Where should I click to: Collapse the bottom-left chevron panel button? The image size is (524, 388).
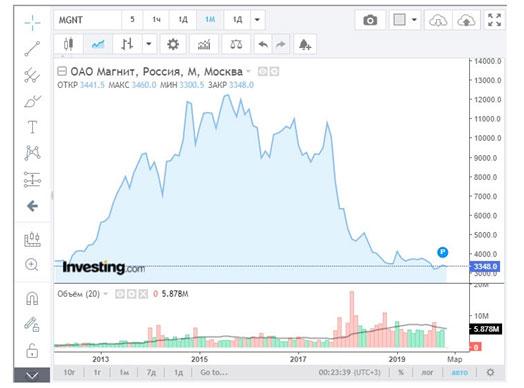pyautogui.click(x=32, y=375)
